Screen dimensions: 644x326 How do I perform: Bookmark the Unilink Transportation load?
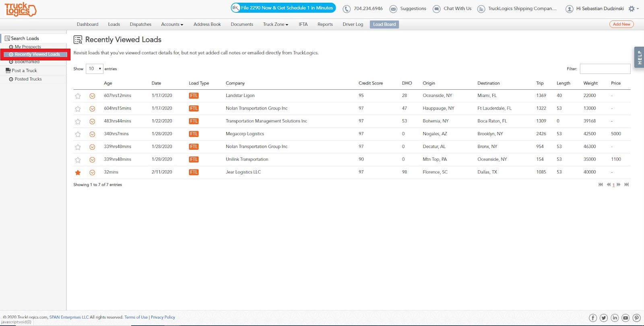point(78,160)
